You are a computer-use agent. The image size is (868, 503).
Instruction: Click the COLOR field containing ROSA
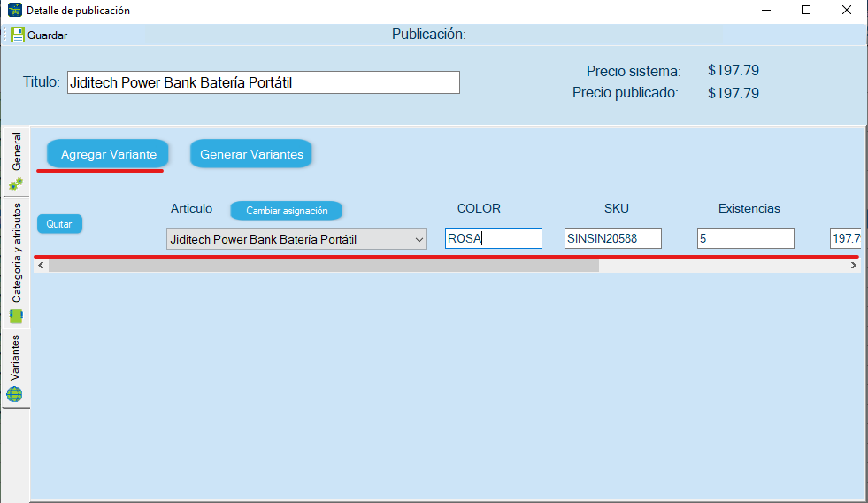(x=493, y=239)
